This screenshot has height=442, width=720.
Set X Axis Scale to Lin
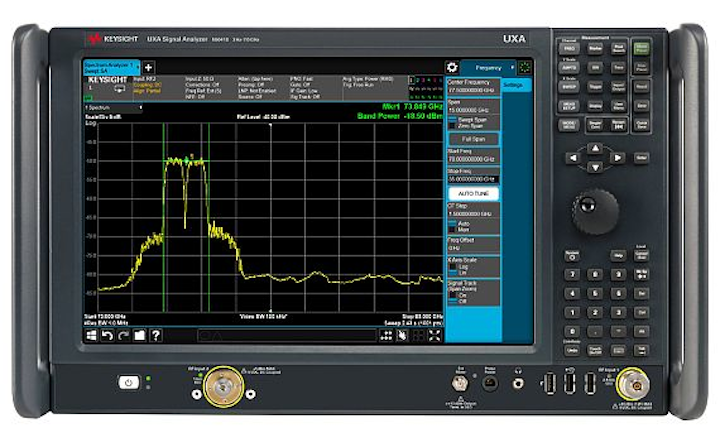coord(458,273)
